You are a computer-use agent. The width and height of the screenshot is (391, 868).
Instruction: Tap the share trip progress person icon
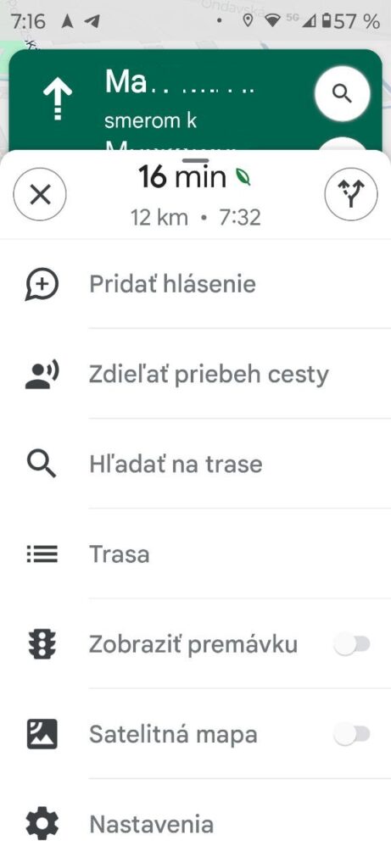pos(42,375)
